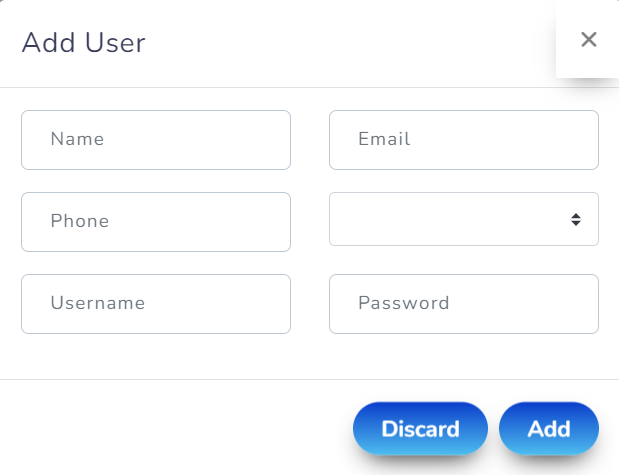Open the empty dropdown beside Phone
The height and width of the screenshot is (475, 619).
click(x=464, y=219)
